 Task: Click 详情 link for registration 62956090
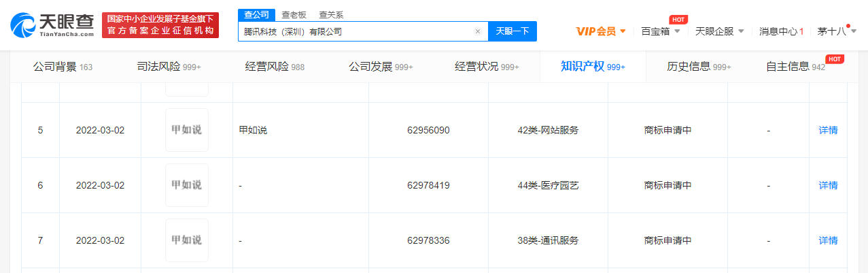[828, 130]
